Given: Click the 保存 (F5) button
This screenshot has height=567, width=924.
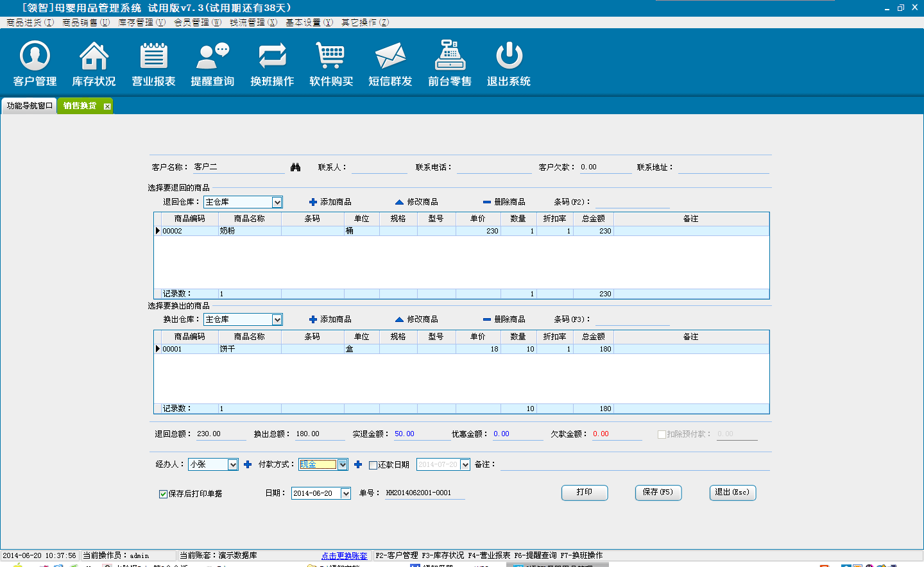Looking at the screenshot, I should tap(658, 492).
